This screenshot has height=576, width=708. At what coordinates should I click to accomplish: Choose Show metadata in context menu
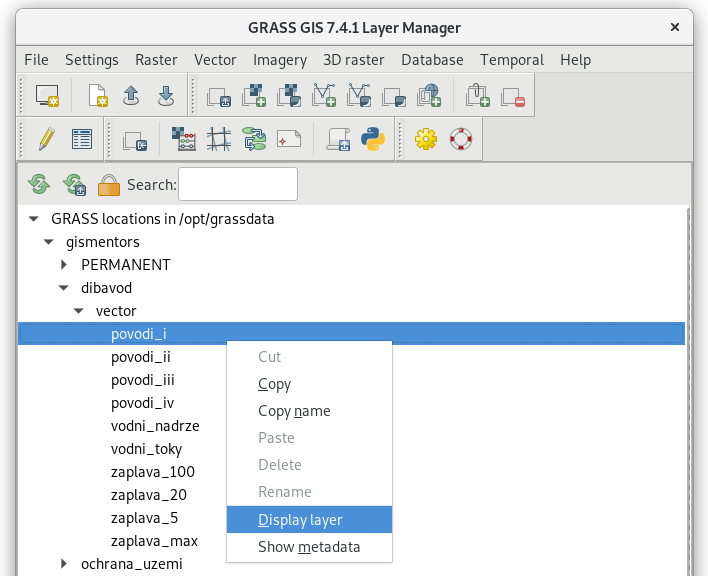(x=309, y=547)
